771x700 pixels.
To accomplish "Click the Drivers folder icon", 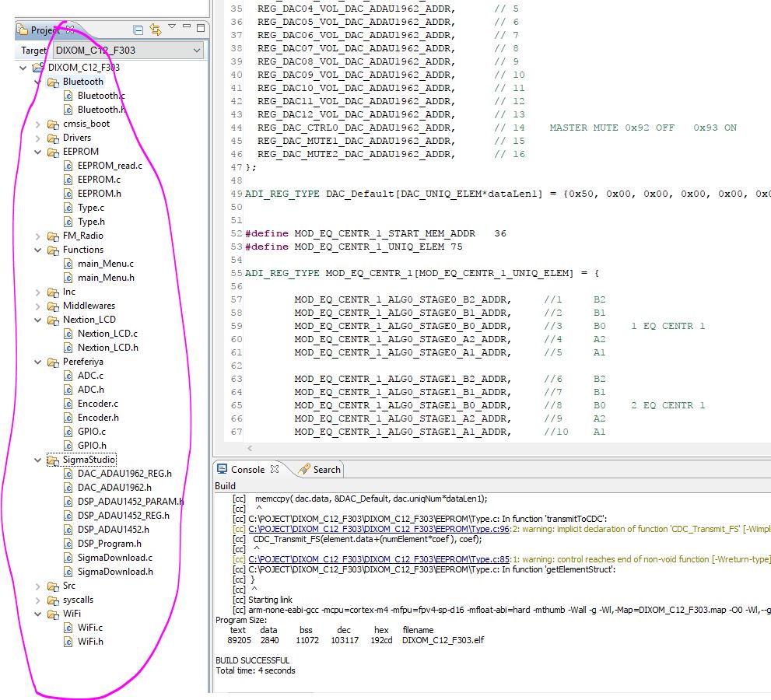I will tap(53, 138).
